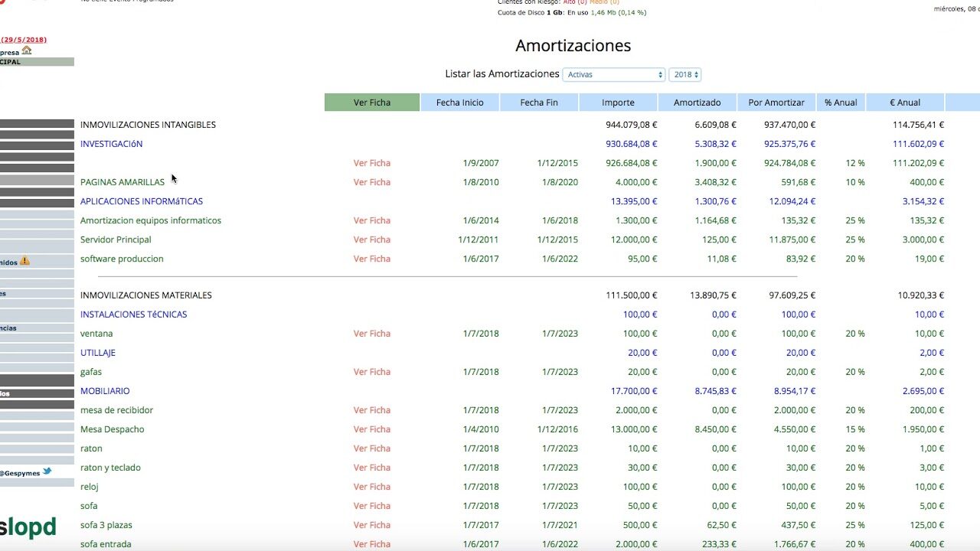
Task: Click INMOVILIZACIONES INTANGIBLES heading
Action: (148, 125)
